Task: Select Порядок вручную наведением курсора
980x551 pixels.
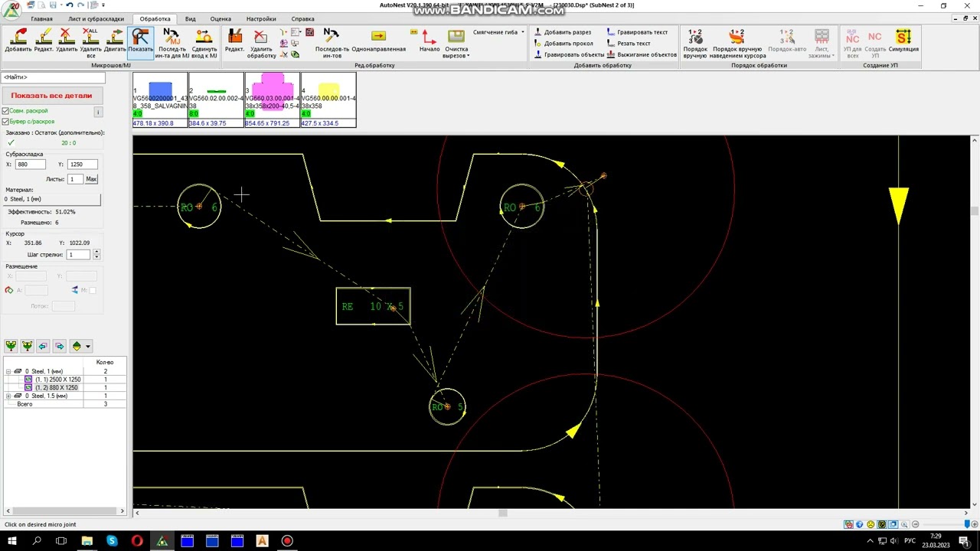Action: (x=738, y=43)
